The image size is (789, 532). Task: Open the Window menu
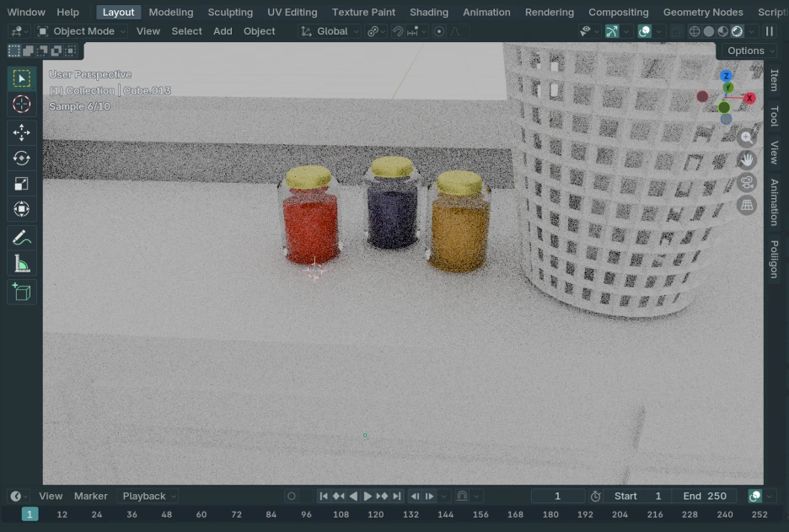pos(26,12)
